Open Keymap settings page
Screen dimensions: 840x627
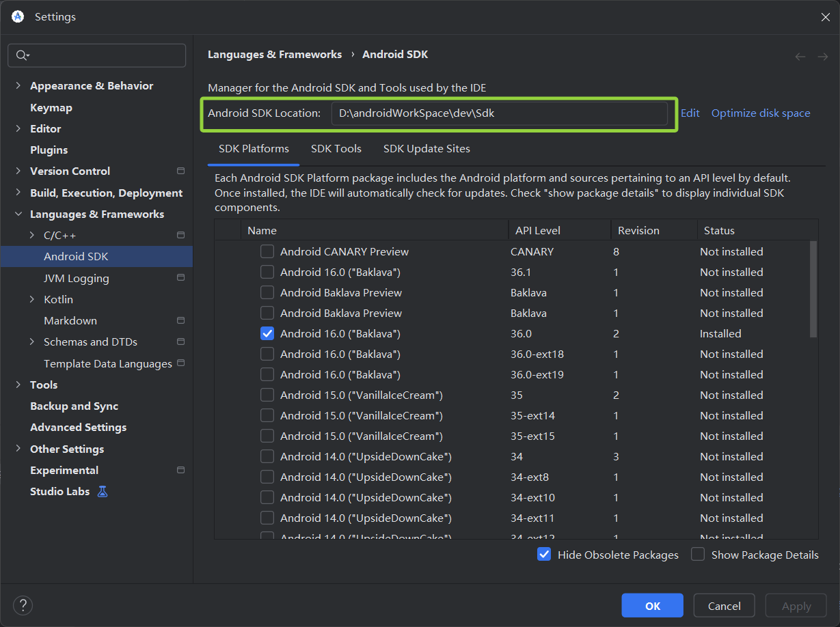[51, 107]
